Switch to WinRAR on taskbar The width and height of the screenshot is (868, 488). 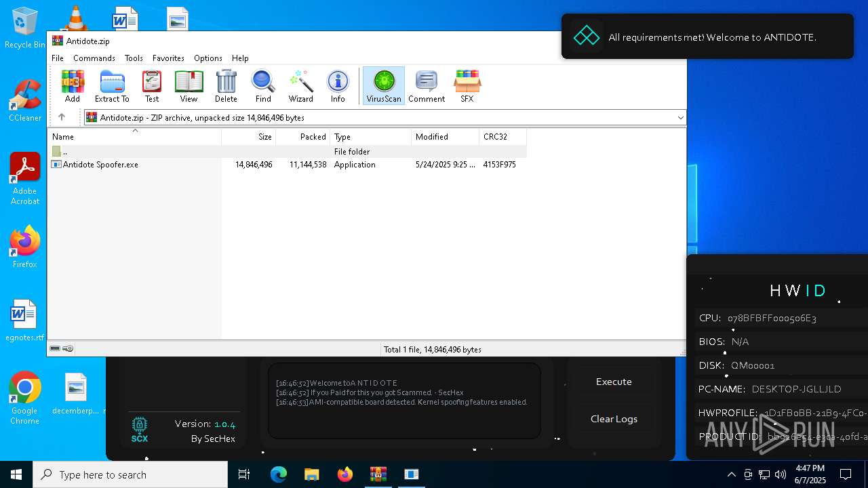pyautogui.click(x=378, y=474)
